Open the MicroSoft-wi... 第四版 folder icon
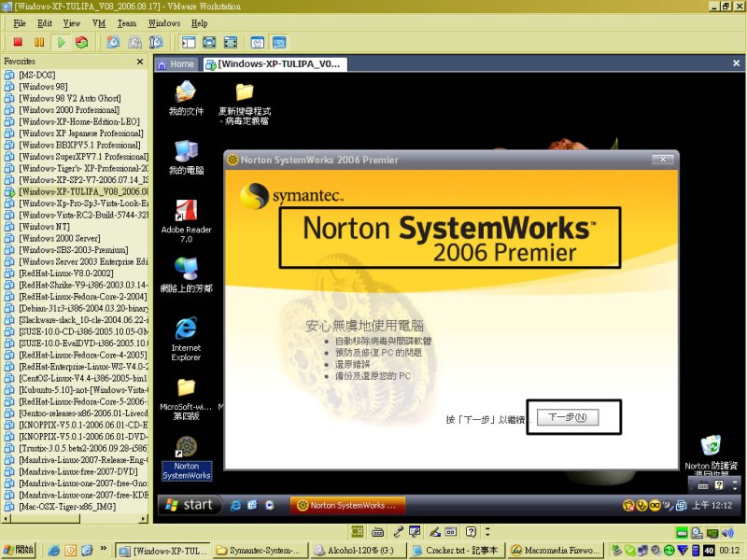Screen dimensions: 747x560 click(186, 399)
